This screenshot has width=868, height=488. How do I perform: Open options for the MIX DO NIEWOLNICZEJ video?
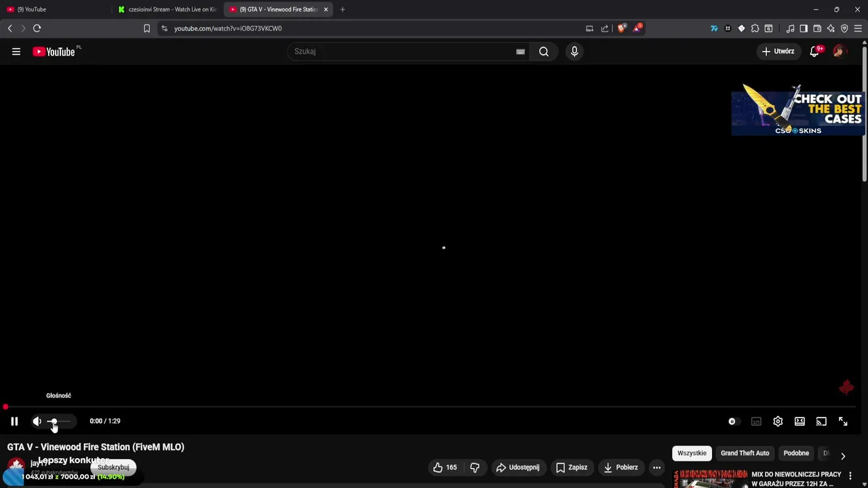point(850,476)
